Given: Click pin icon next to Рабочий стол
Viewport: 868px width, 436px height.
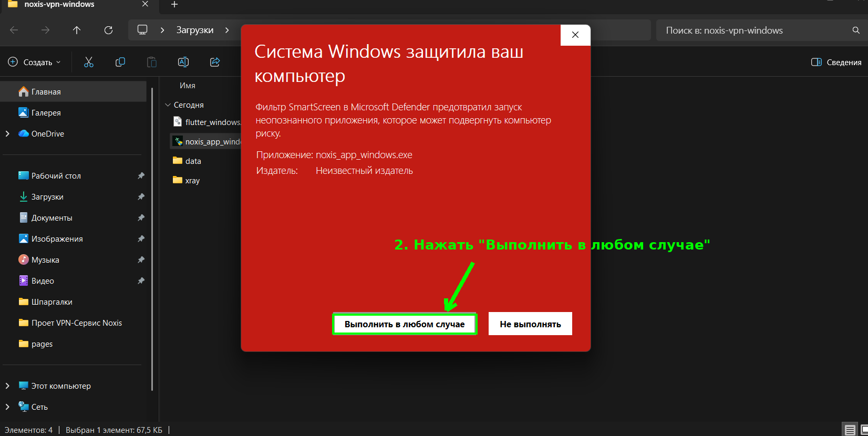Looking at the screenshot, I should pos(141,175).
